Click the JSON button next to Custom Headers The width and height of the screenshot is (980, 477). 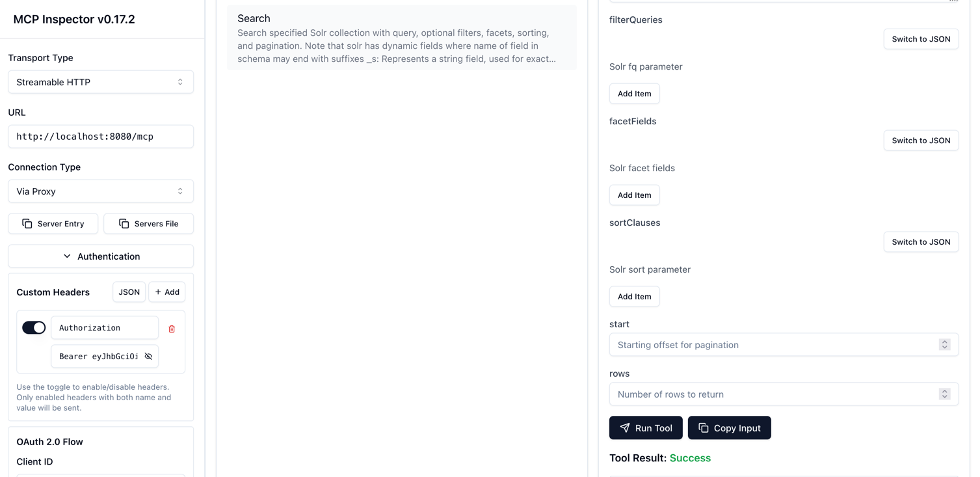click(129, 292)
